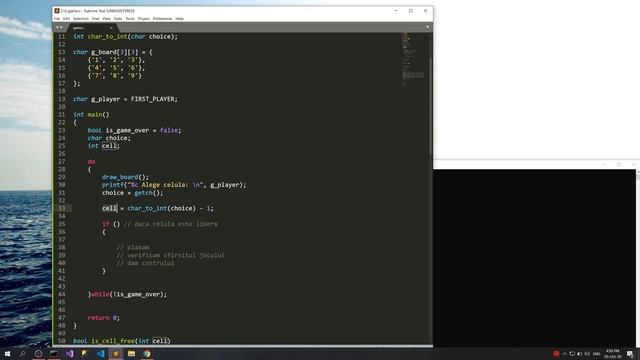Click 'return 0;' on line 47

click(x=104, y=318)
